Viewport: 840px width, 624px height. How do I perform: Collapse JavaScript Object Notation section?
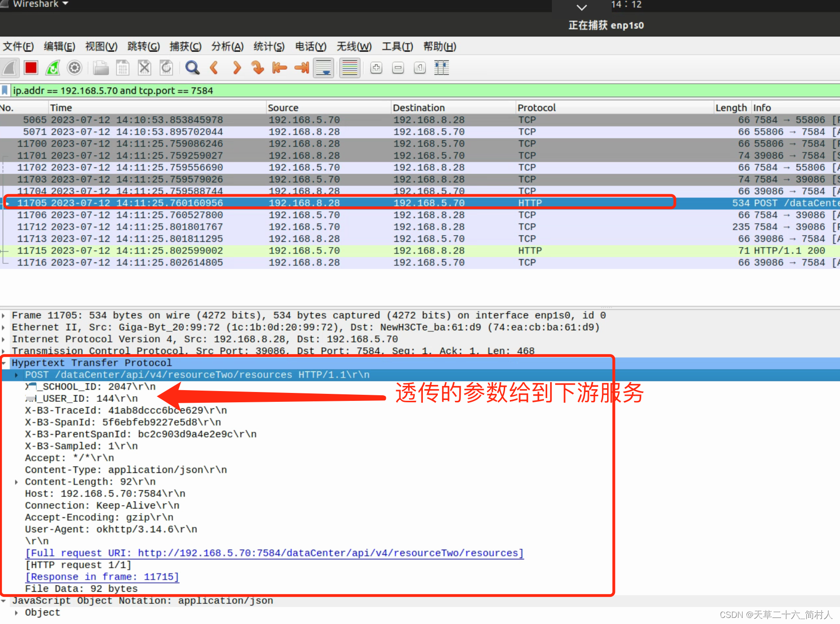click(4, 601)
